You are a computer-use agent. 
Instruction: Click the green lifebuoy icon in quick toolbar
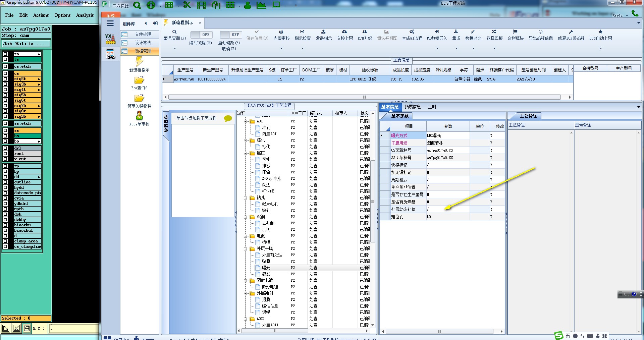coord(151,5)
